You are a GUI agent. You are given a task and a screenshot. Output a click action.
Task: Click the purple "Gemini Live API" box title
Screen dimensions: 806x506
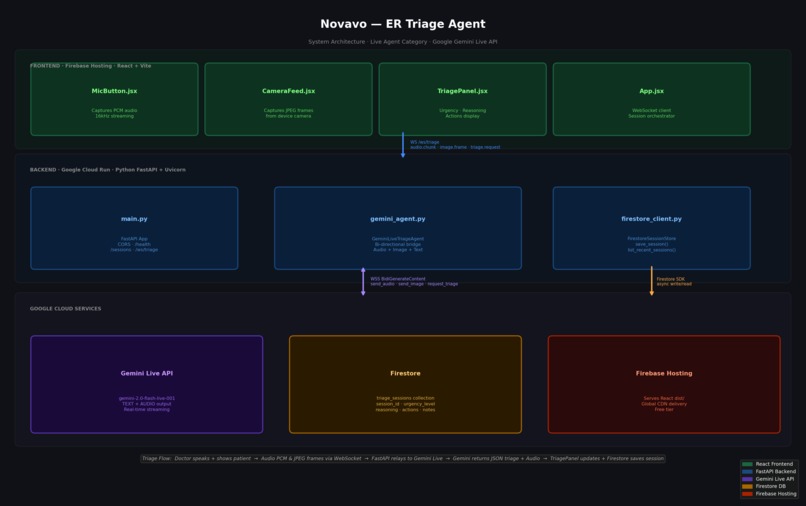coord(146,374)
